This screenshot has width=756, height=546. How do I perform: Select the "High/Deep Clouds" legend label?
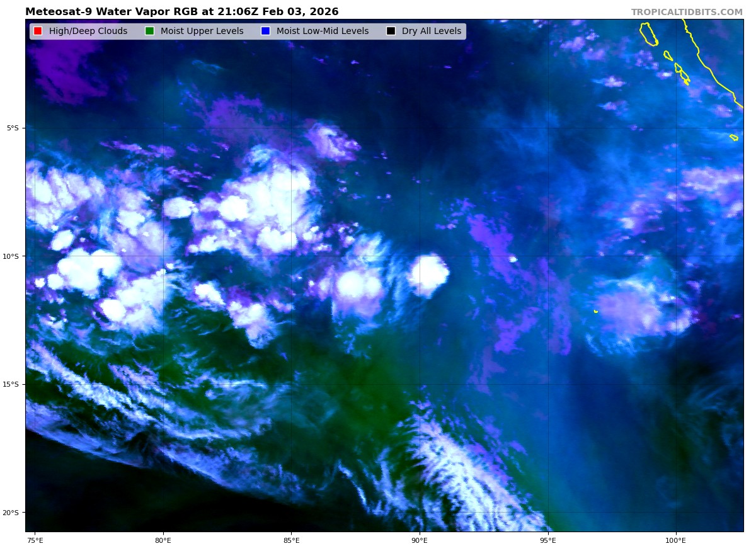pos(88,31)
